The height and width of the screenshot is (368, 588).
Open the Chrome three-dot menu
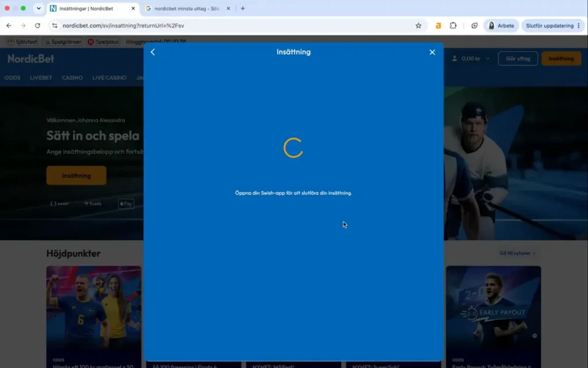point(579,25)
